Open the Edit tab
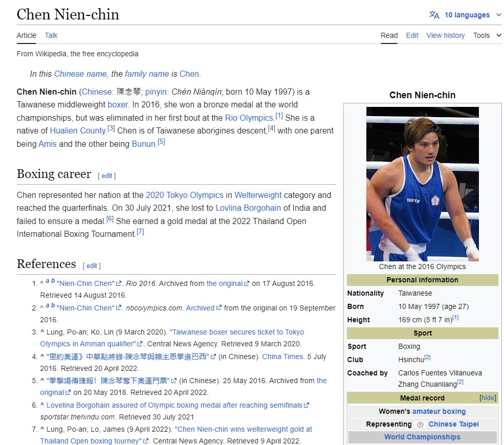The height and width of the screenshot is (445, 504). (412, 35)
